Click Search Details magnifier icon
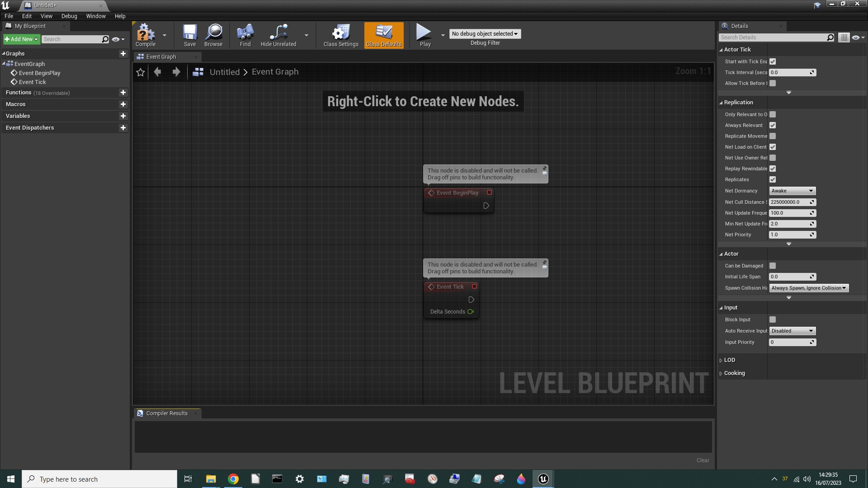The width and height of the screenshot is (868, 488). click(830, 38)
